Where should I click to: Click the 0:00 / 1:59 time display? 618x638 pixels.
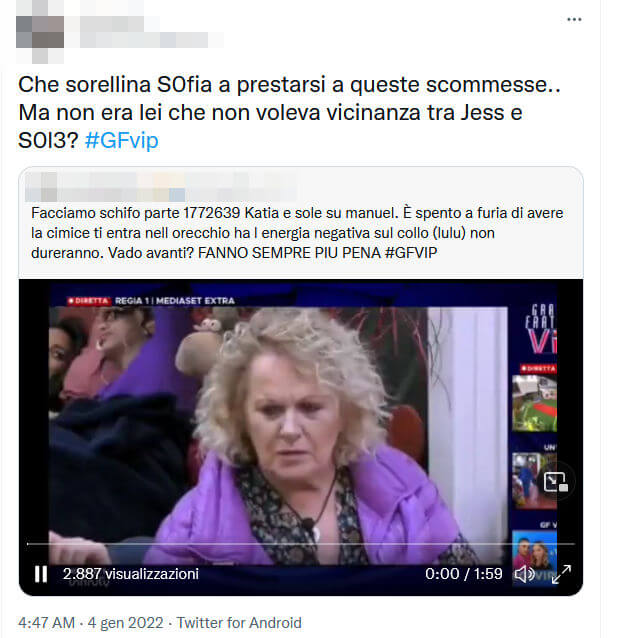pos(463,574)
